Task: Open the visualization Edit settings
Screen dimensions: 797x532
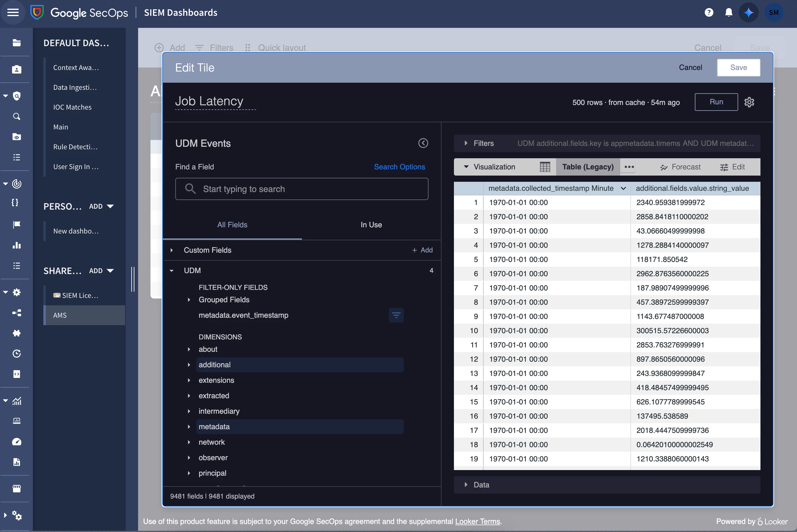Action: coord(732,167)
